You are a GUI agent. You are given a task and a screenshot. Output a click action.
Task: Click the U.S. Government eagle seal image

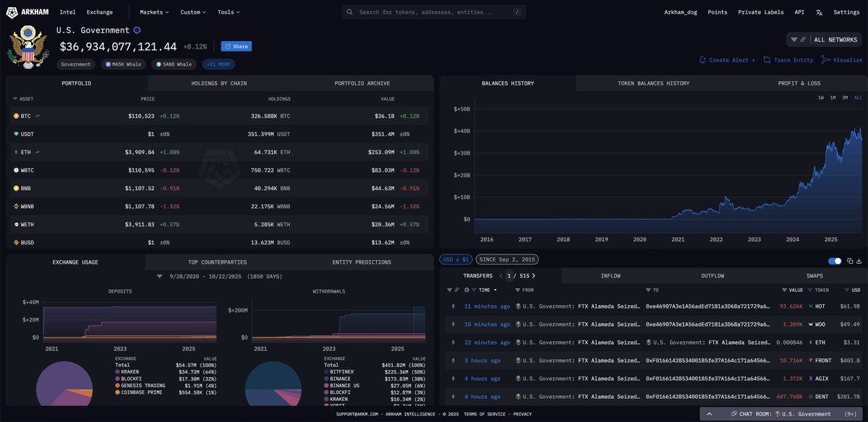point(27,47)
